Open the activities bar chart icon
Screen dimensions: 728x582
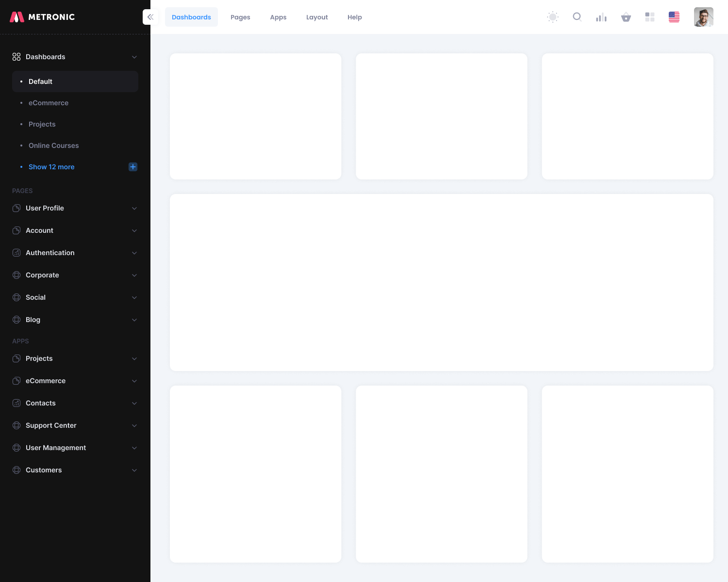(601, 17)
